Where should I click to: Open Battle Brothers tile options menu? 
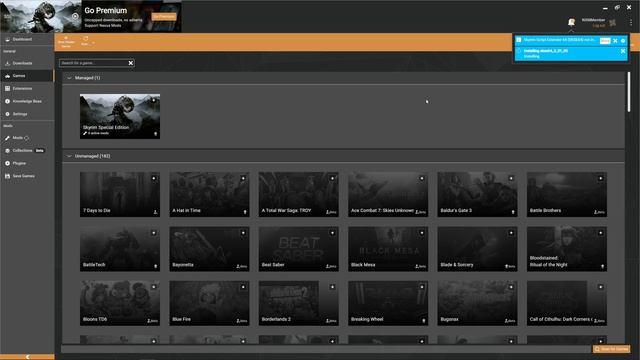[x=601, y=178]
